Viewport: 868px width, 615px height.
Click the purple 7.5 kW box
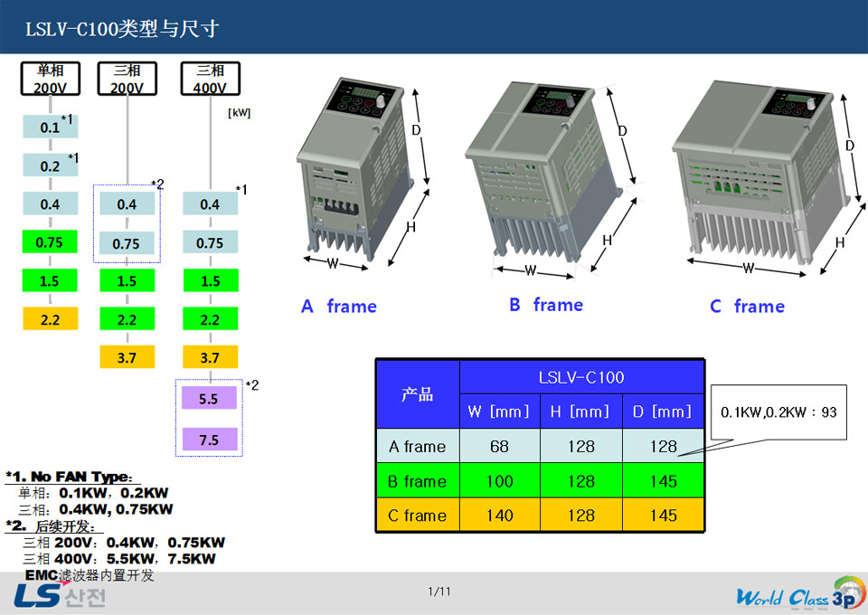pyautogui.click(x=209, y=440)
